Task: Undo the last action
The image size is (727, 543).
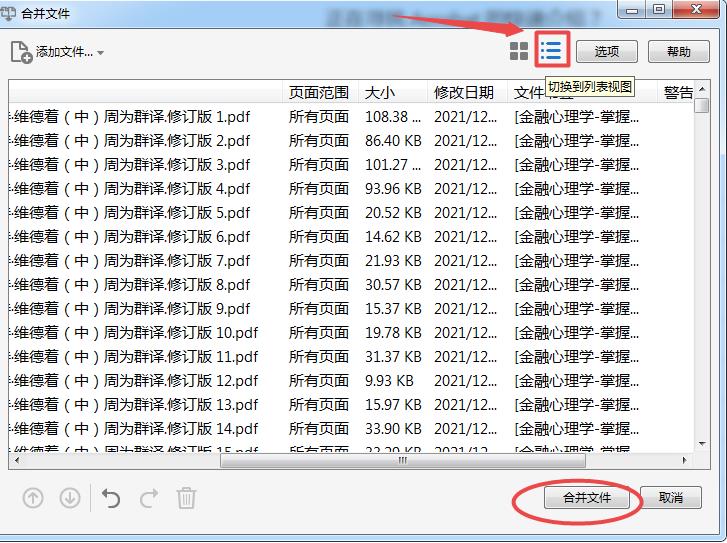Action: 111,497
